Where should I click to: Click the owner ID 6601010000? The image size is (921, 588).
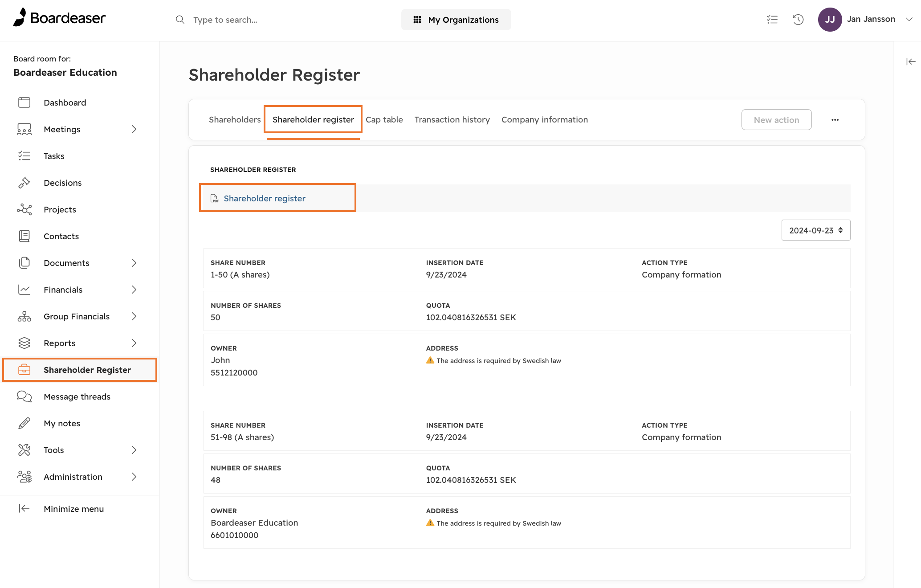coord(234,535)
